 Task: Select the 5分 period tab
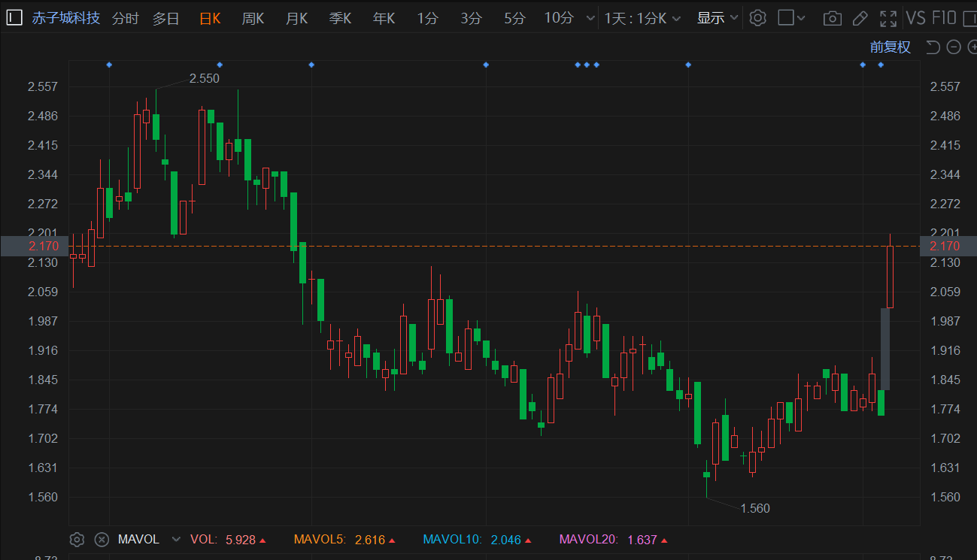click(x=514, y=18)
